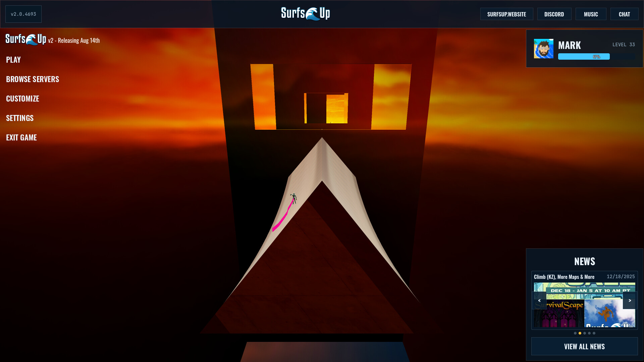644x362 pixels.
Task: Click the 67% level progress bar
Action: pyautogui.click(x=596, y=57)
